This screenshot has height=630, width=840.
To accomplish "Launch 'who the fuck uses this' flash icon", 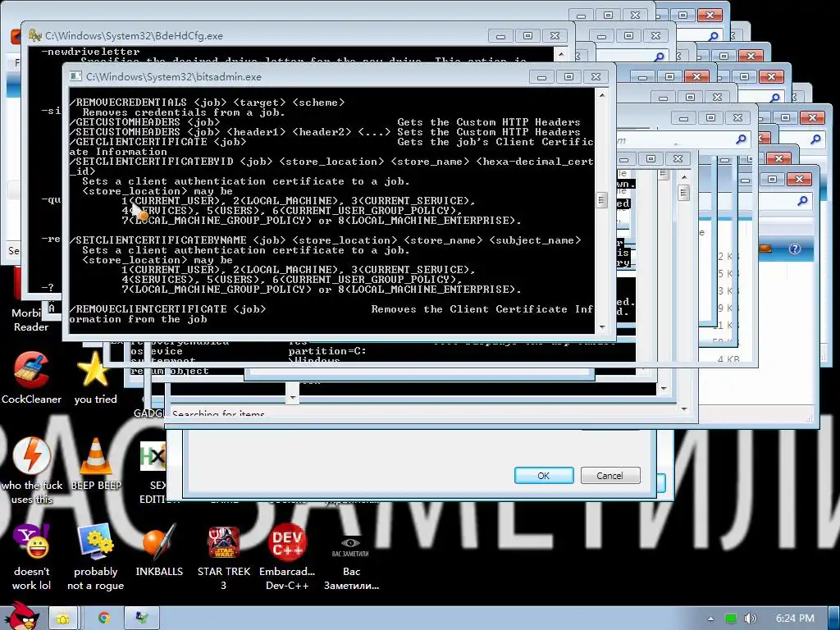I will pyautogui.click(x=32, y=470).
